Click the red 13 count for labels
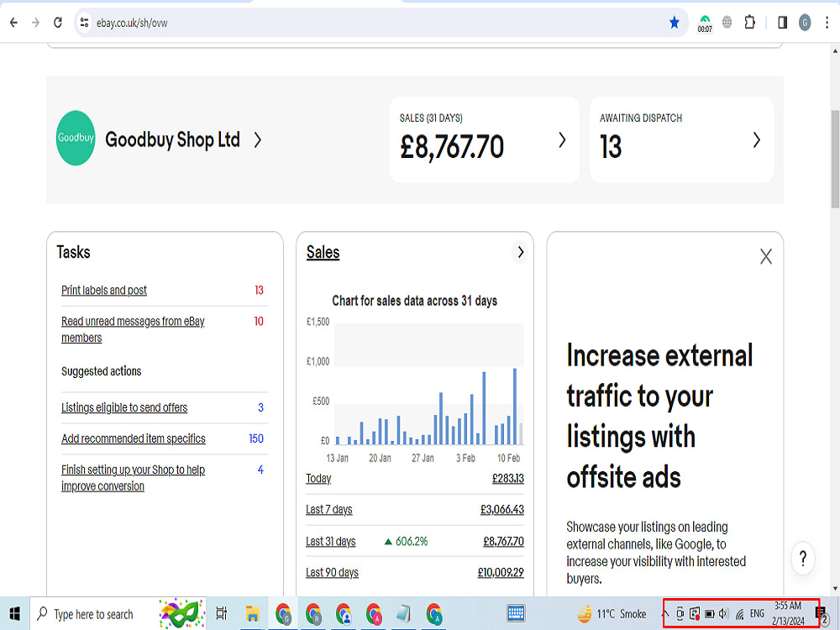 (x=260, y=291)
